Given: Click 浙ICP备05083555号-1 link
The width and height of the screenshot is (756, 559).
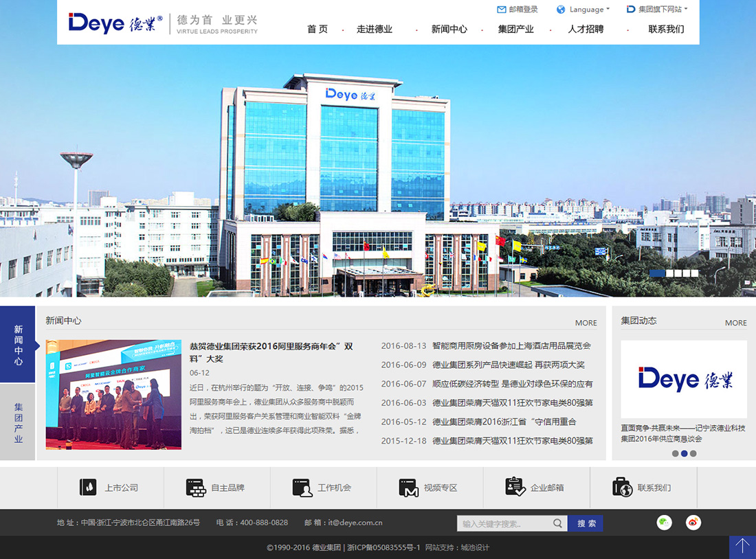Looking at the screenshot, I should [383, 547].
